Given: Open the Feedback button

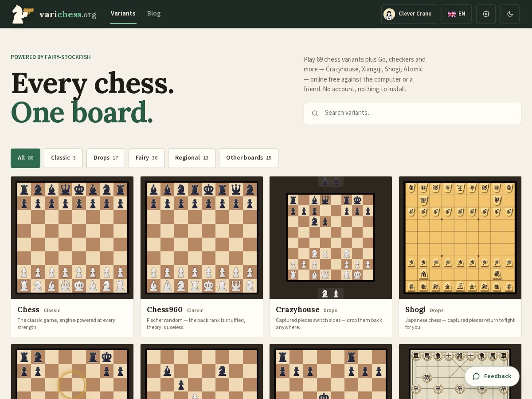Looking at the screenshot, I should coord(492,376).
